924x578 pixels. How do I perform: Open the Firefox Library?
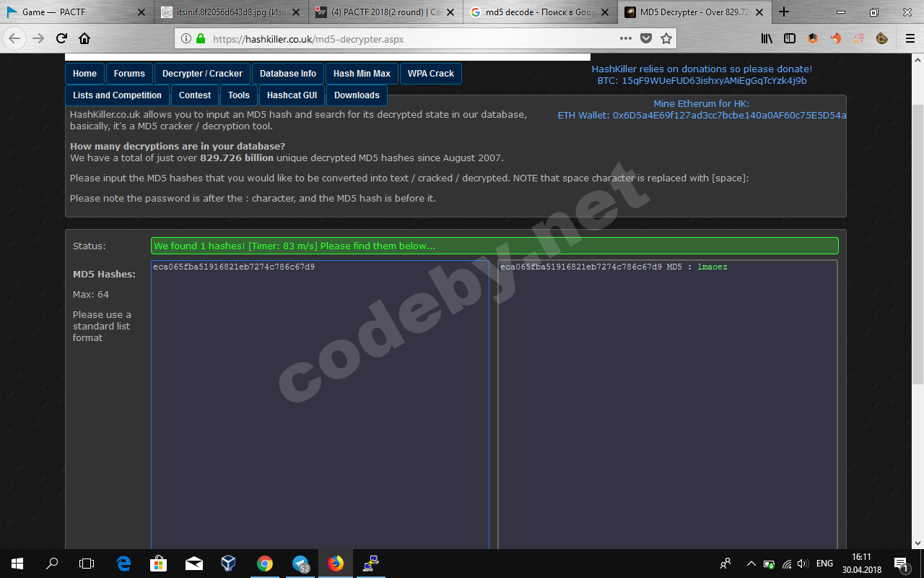(767, 38)
